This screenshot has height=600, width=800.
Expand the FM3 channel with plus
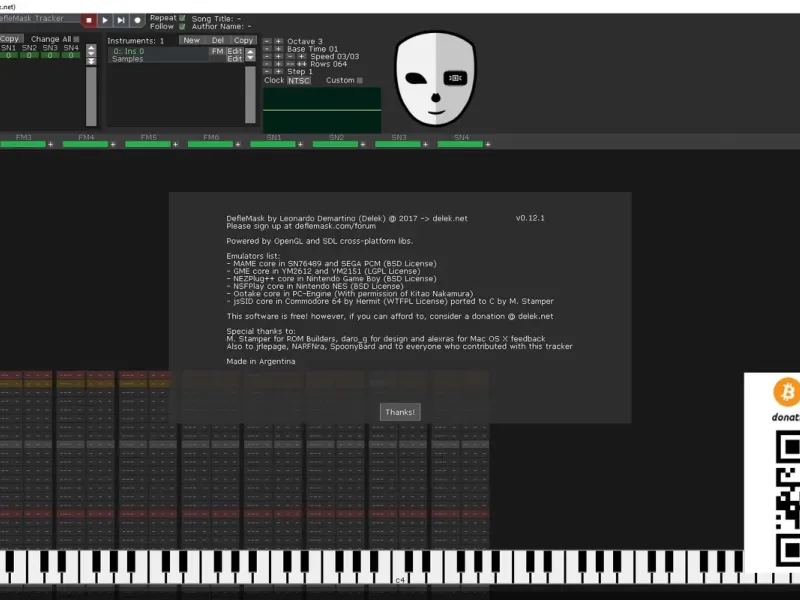pyautogui.click(x=51, y=144)
